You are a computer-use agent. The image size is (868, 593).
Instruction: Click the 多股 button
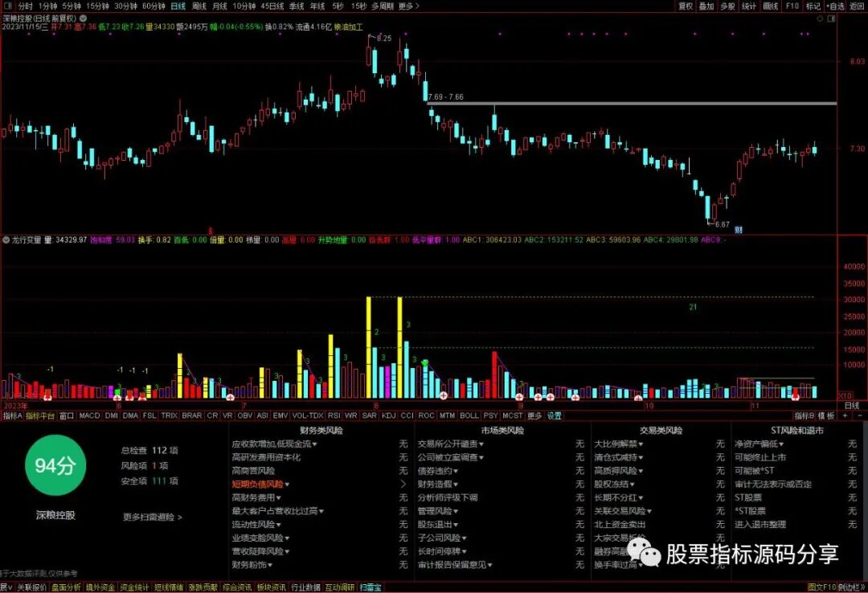pyautogui.click(x=727, y=6)
